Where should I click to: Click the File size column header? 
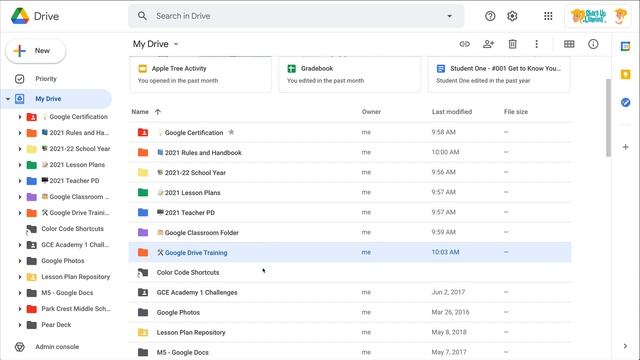(516, 112)
